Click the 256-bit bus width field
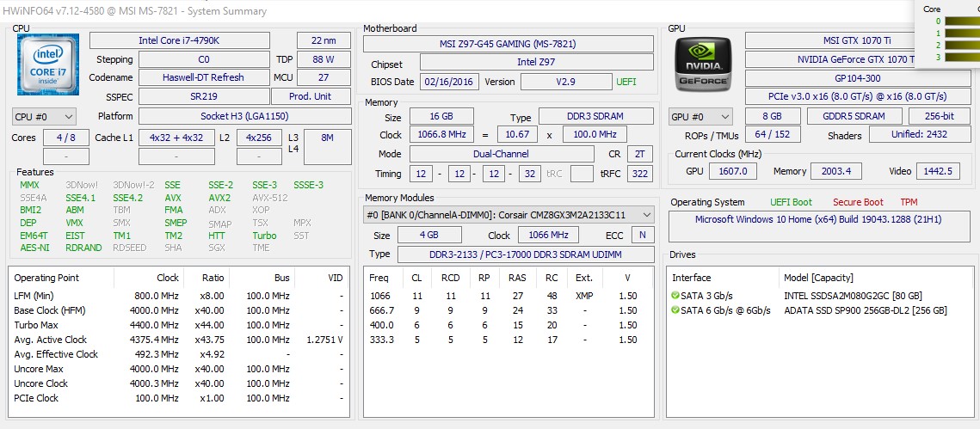980x429 pixels. (940, 116)
